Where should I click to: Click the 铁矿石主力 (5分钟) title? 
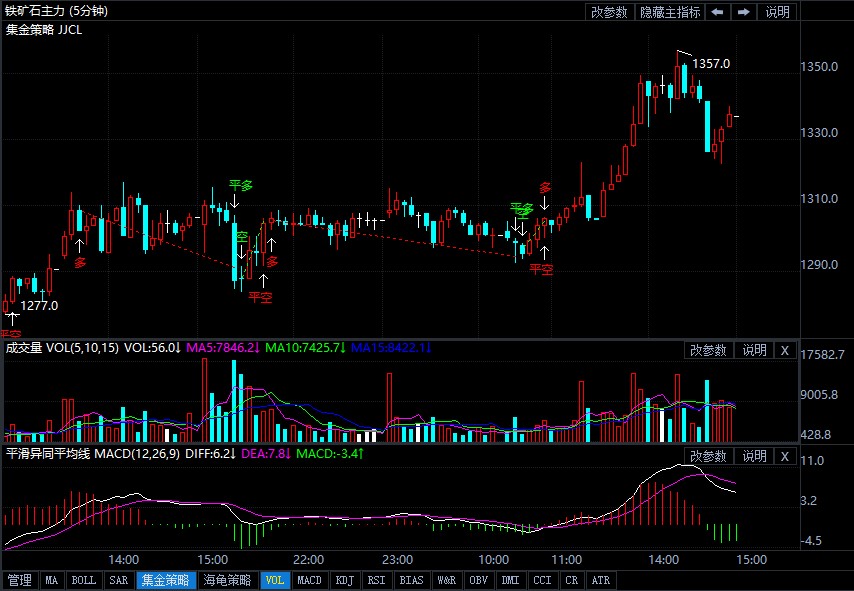tap(57, 11)
